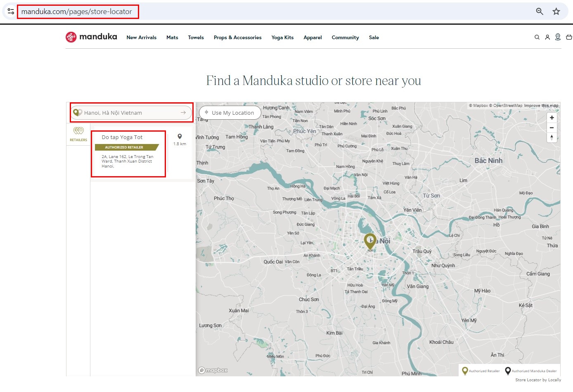573x392 pixels.
Task: Click the store locator pin icon in header
Action: click(x=558, y=37)
